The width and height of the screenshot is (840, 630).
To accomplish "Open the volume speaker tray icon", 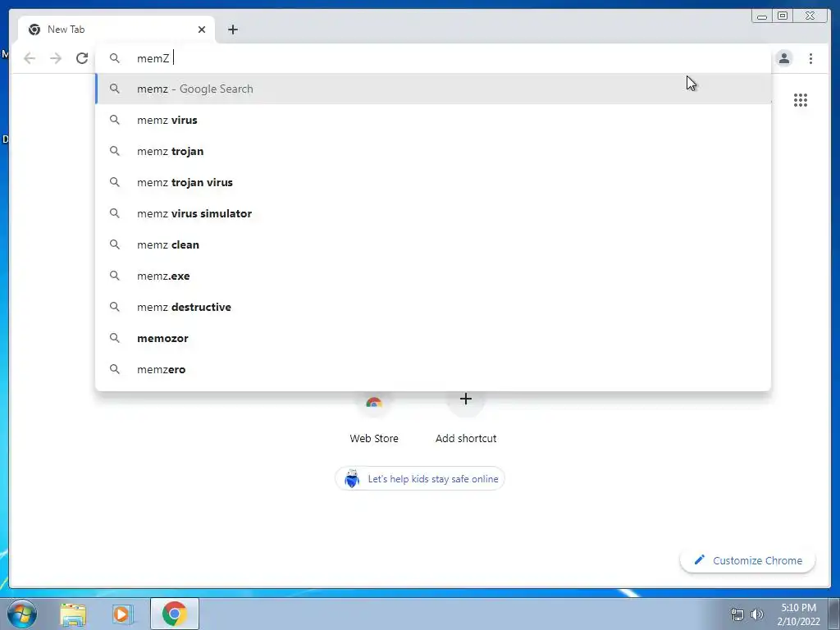I will click(x=757, y=614).
